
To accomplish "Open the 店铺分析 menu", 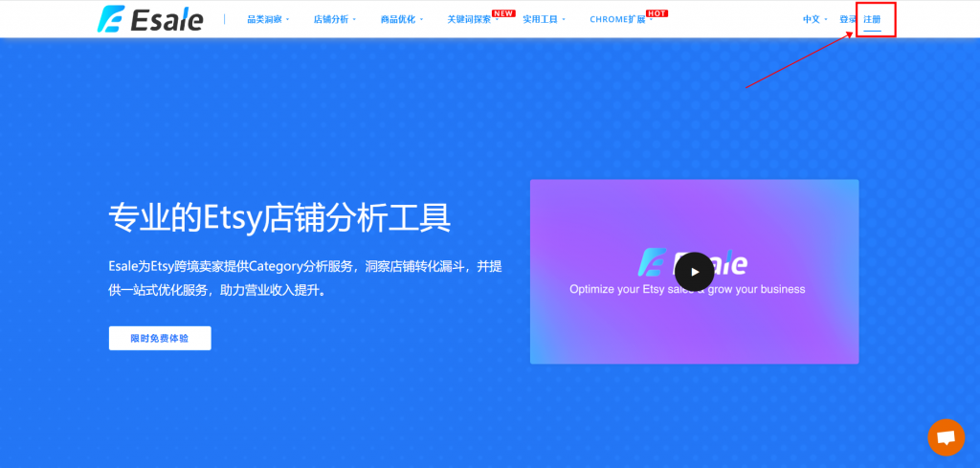I will click(x=335, y=19).
